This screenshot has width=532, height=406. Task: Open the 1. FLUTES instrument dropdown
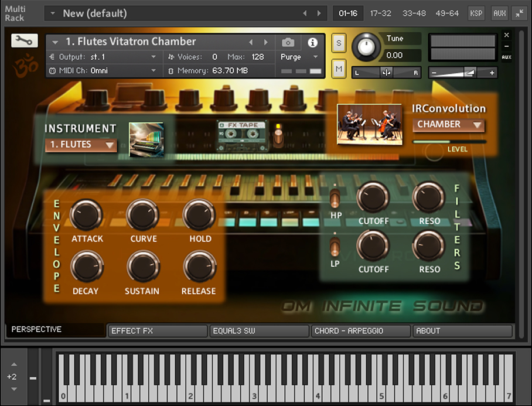pos(81,145)
